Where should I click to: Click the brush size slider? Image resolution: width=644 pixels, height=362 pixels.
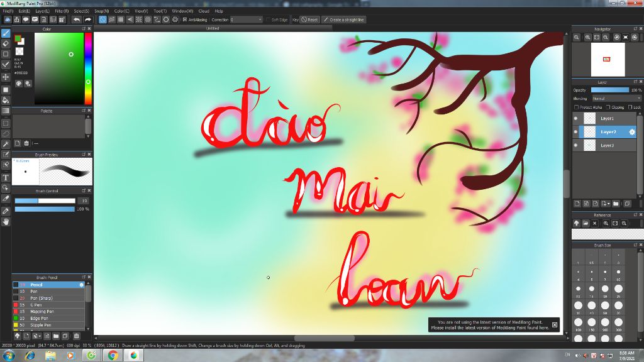(x=45, y=200)
